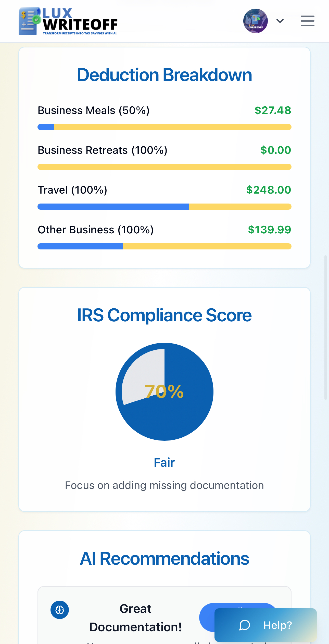Image resolution: width=329 pixels, height=644 pixels.
Task: Click the $248.00 Travel amount
Action: pyautogui.click(x=269, y=190)
